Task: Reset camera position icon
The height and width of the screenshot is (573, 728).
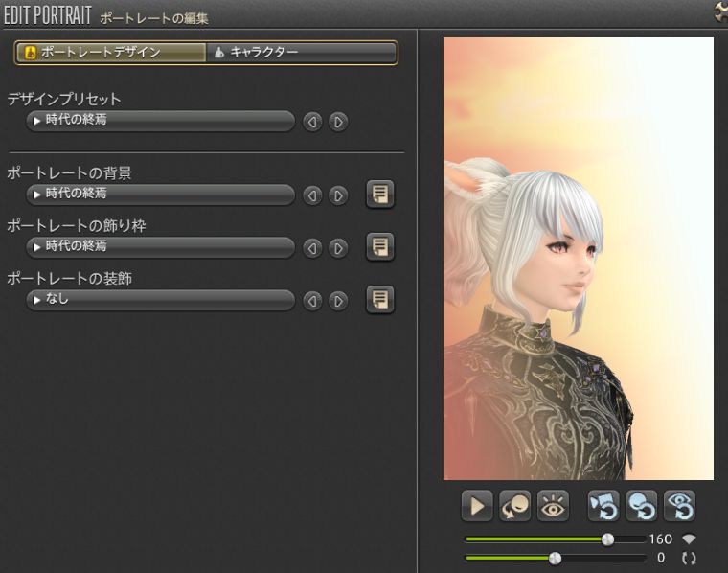Action: coord(603,506)
